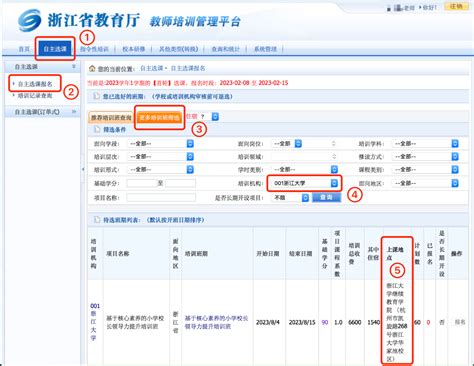474x366 pixels.
Task: Open the 面向岗位 dropdown
Action: [x=287, y=144]
